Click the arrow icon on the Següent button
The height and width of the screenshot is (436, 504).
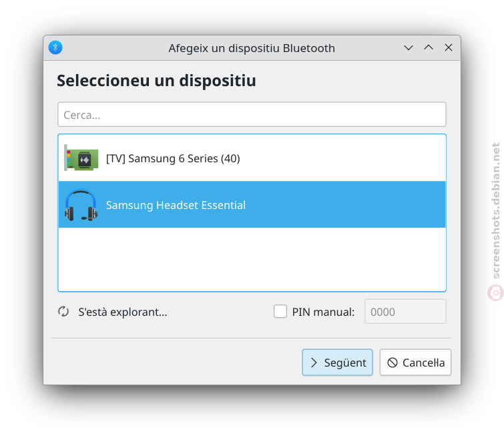point(314,363)
